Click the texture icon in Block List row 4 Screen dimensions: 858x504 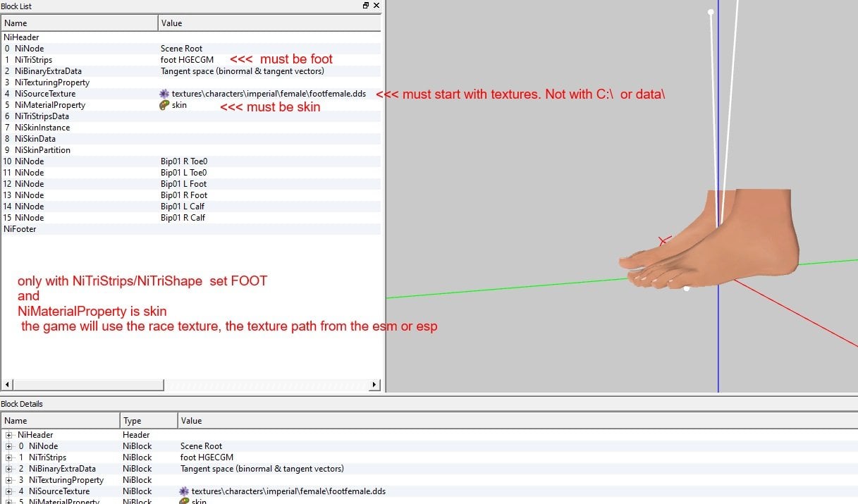point(165,94)
